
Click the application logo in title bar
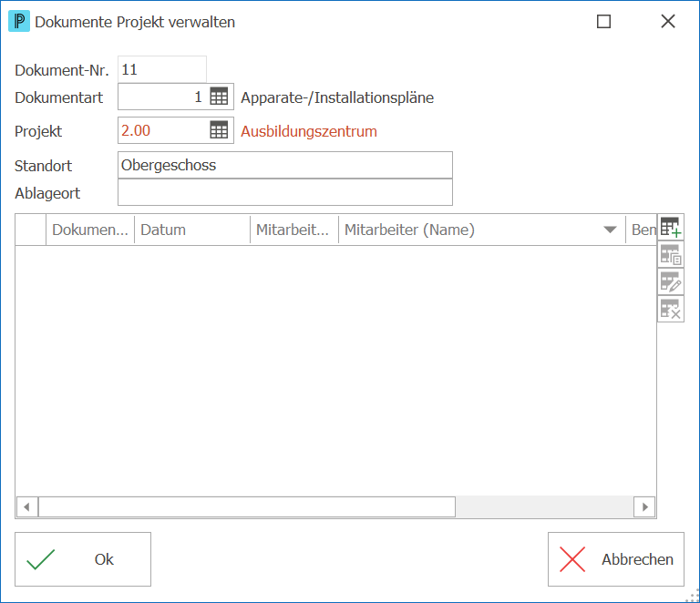19,22
